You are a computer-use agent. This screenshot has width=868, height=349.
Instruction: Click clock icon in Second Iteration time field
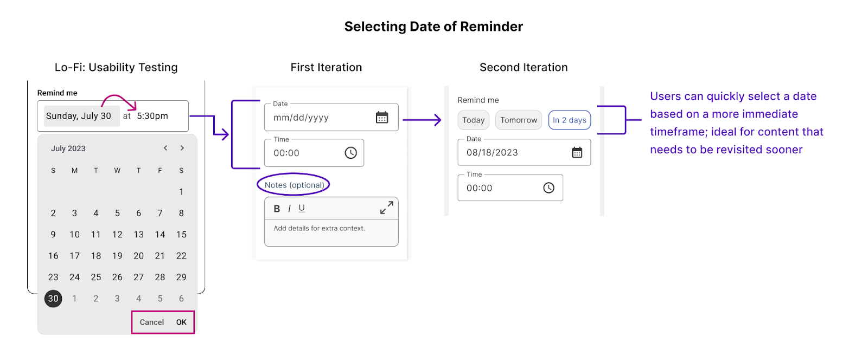(549, 188)
